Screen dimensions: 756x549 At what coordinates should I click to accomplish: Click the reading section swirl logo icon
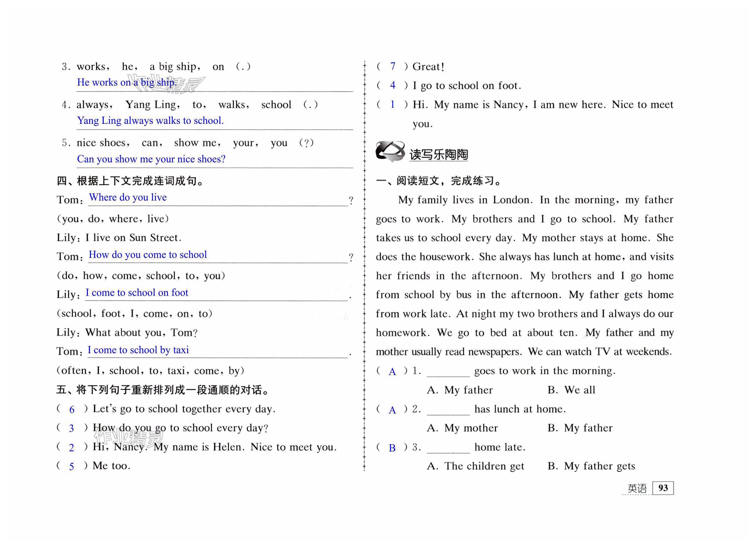pyautogui.click(x=390, y=152)
